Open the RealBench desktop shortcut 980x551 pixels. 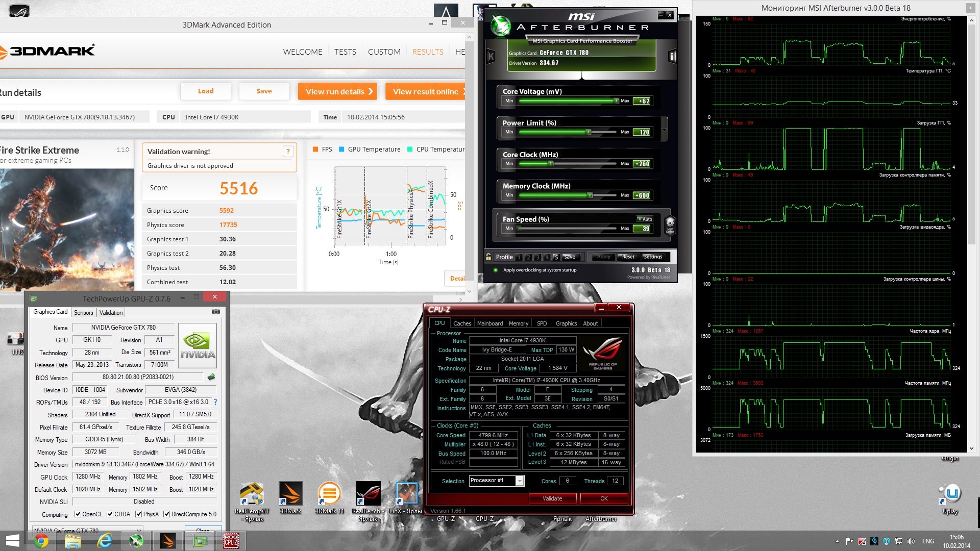[368, 502]
